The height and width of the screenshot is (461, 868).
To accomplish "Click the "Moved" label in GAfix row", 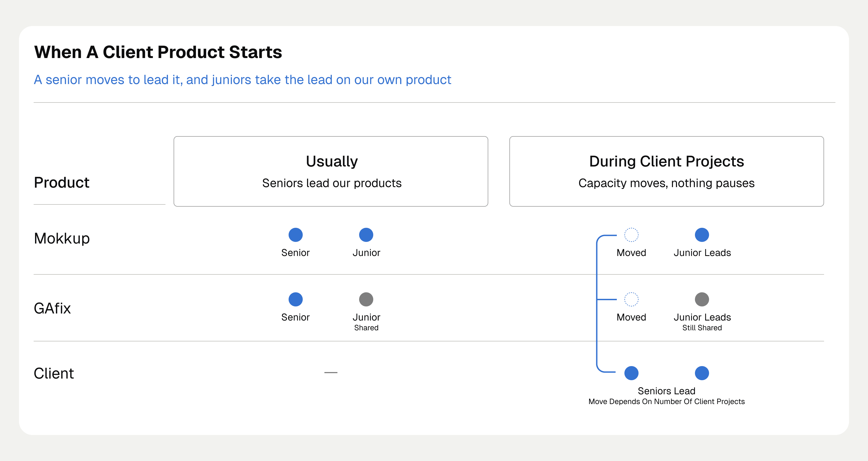I will point(631,317).
